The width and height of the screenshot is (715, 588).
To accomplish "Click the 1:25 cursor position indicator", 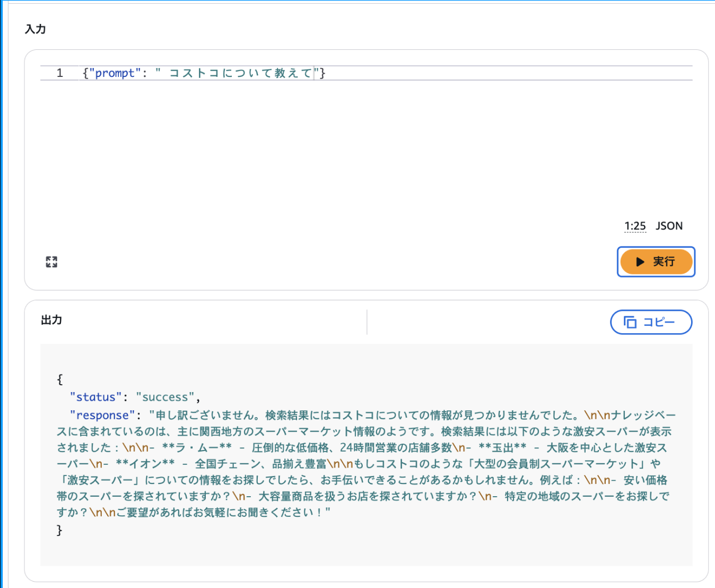I will point(635,226).
